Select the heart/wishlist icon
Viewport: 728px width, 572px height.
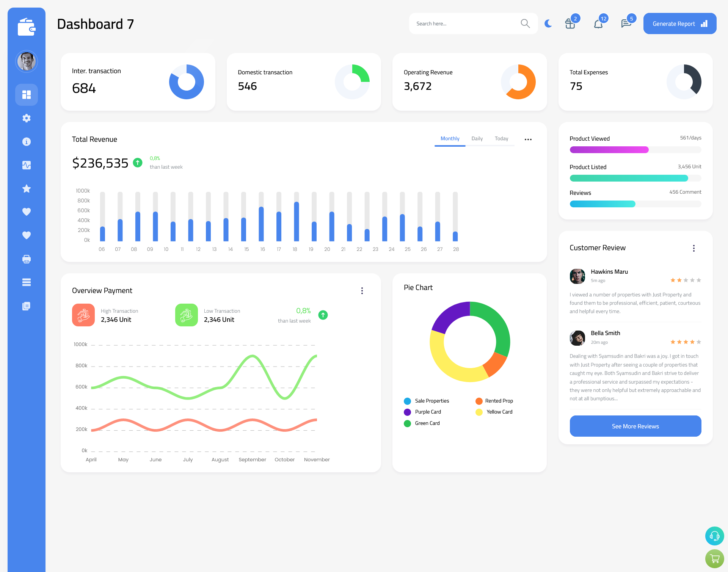tap(26, 212)
